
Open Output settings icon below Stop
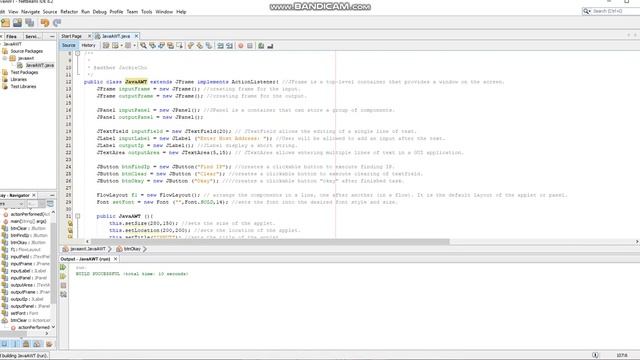pyautogui.click(x=63, y=294)
